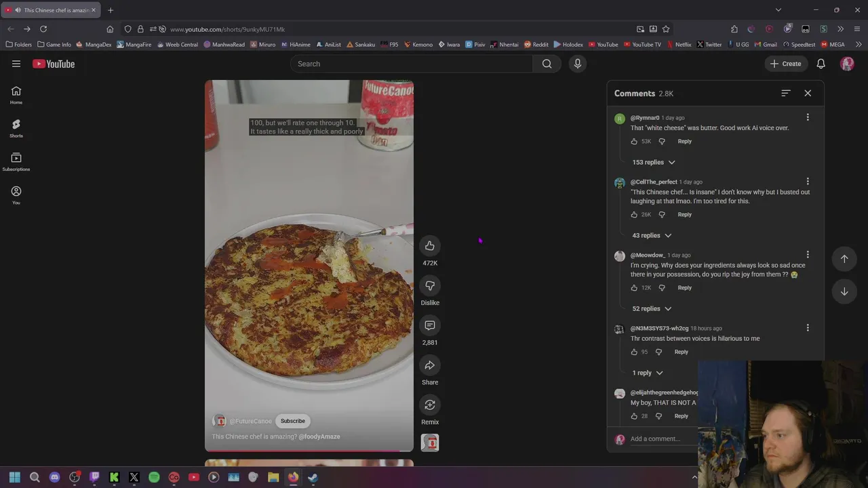
Task: Bookmark this page with the star icon
Action: [x=666, y=29]
